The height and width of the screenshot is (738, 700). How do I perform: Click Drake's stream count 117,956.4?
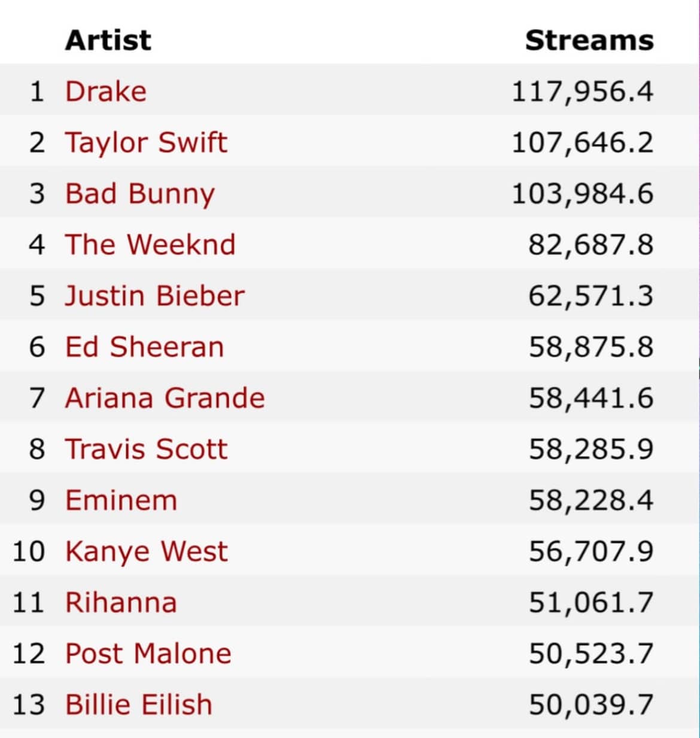tap(582, 92)
